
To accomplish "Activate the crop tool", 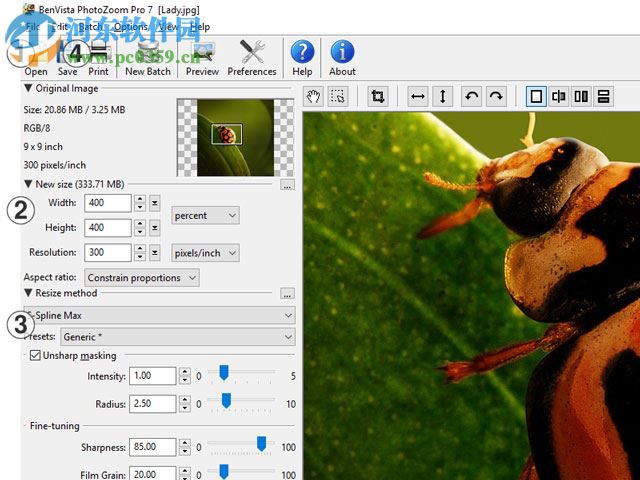I will (378, 97).
